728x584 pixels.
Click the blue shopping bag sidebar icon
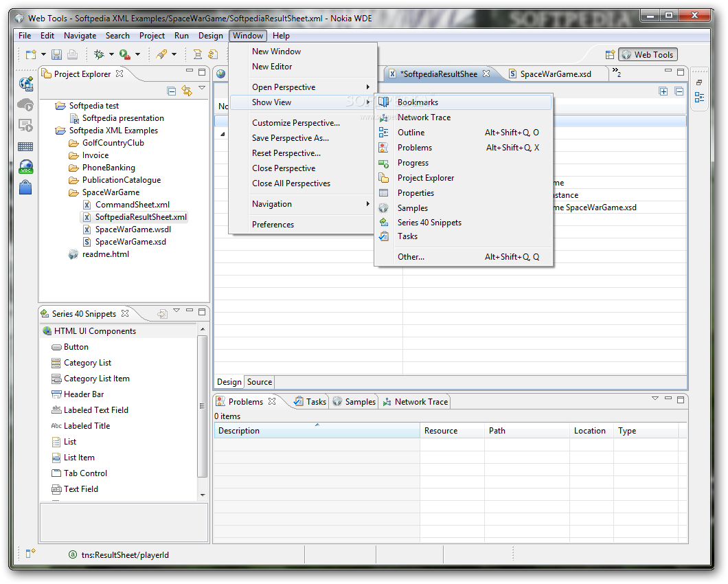(25, 188)
